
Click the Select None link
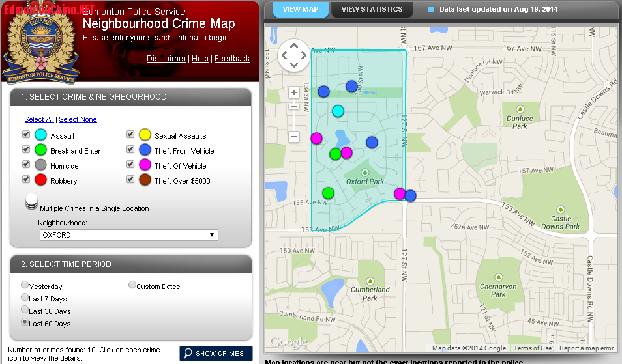tap(78, 119)
